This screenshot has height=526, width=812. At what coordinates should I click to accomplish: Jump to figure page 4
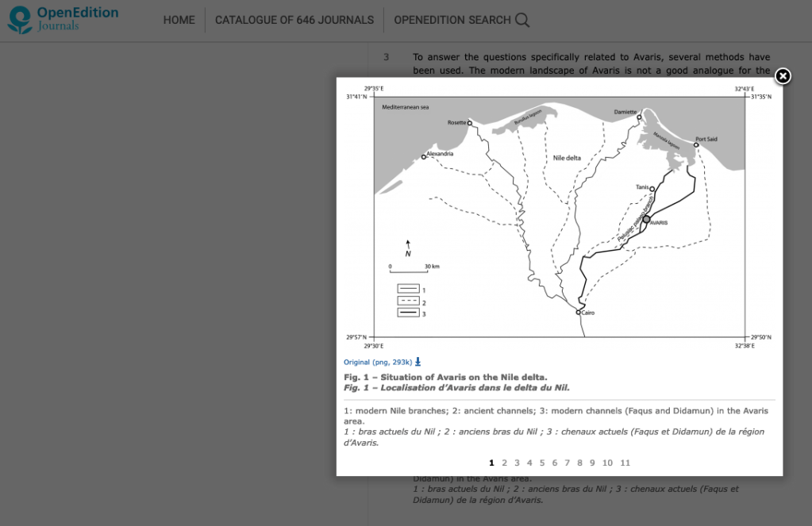(529, 463)
